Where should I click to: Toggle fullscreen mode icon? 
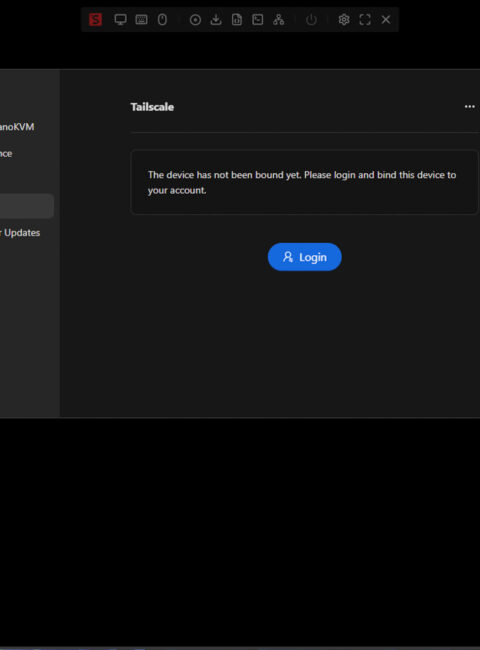point(365,19)
